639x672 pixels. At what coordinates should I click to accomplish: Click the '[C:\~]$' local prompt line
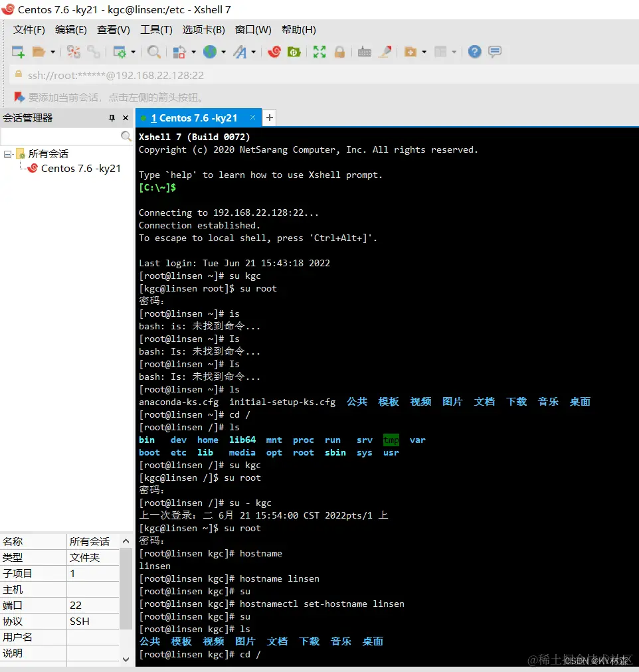click(x=157, y=188)
